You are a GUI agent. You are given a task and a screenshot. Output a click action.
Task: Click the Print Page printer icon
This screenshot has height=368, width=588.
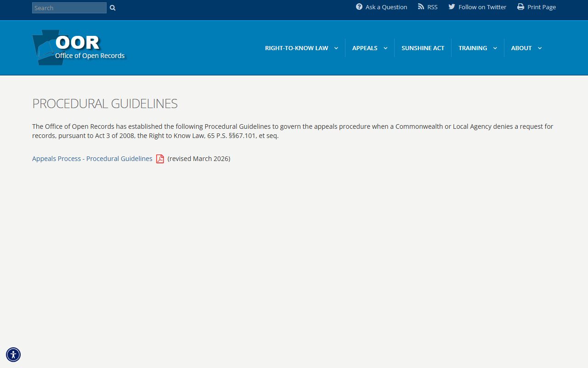point(520,7)
